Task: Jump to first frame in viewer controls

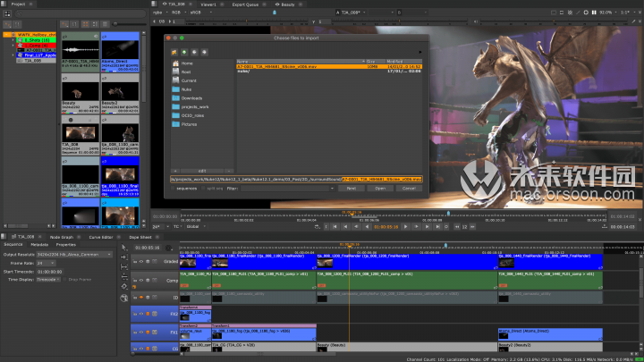Action: click(335, 226)
